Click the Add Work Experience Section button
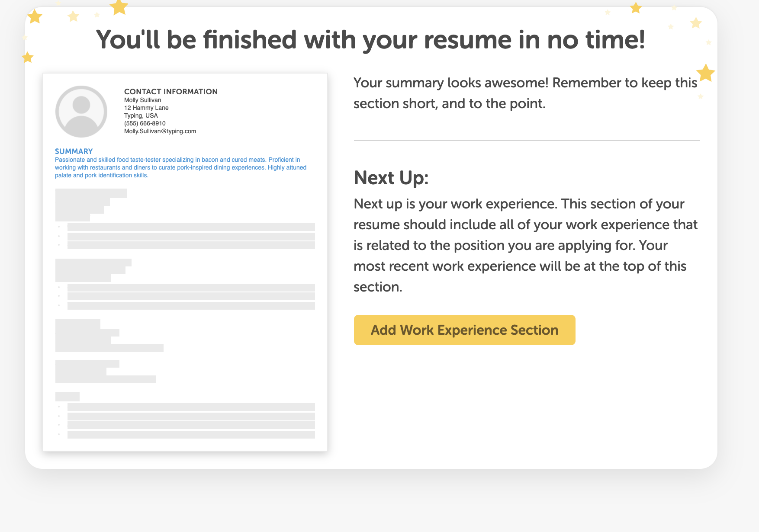Image resolution: width=759 pixels, height=532 pixels. 464,330
